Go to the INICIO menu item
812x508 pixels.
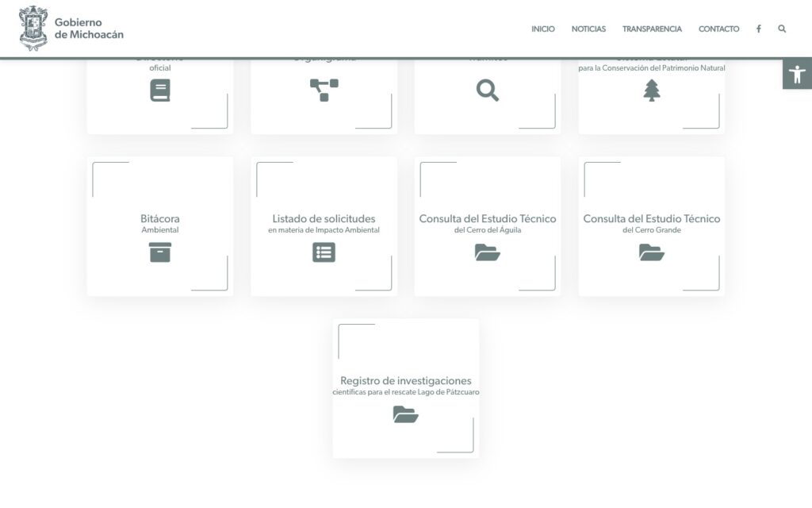tap(543, 29)
